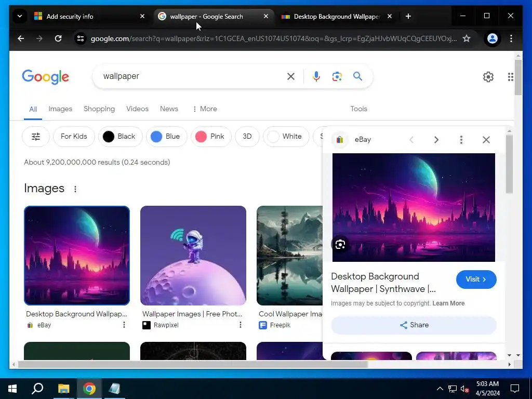Click the URL address bar
This screenshot has height=399, width=532.
(273, 38)
